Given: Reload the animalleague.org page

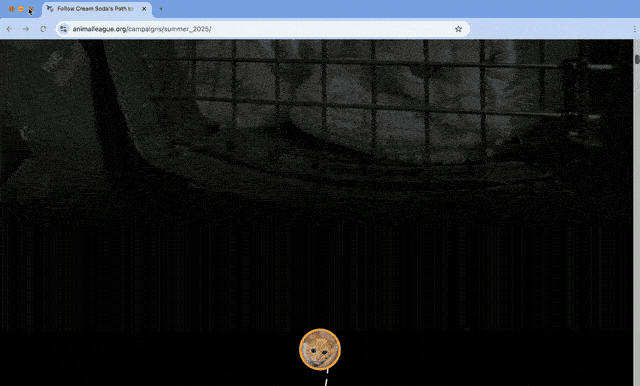Looking at the screenshot, I should [43, 29].
